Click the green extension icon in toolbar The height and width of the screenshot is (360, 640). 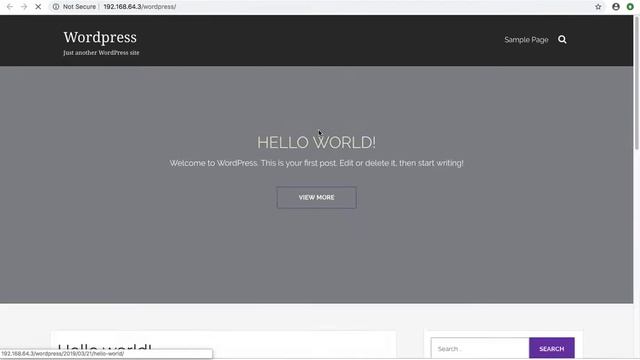(630, 7)
